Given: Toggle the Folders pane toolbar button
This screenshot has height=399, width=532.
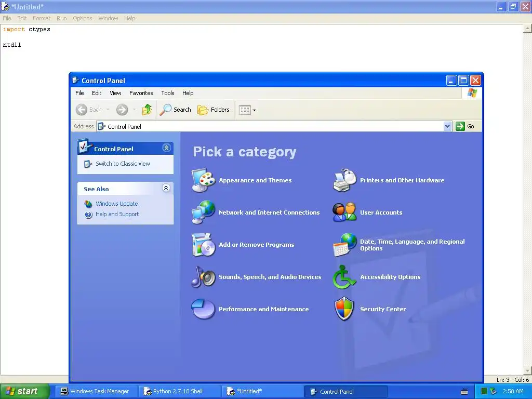Looking at the screenshot, I should coord(214,110).
